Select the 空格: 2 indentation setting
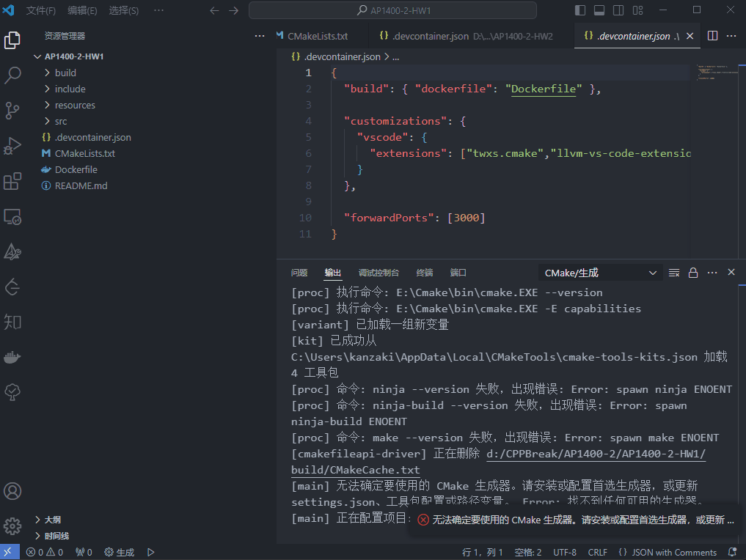This screenshot has height=560, width=746. point(528,552)
